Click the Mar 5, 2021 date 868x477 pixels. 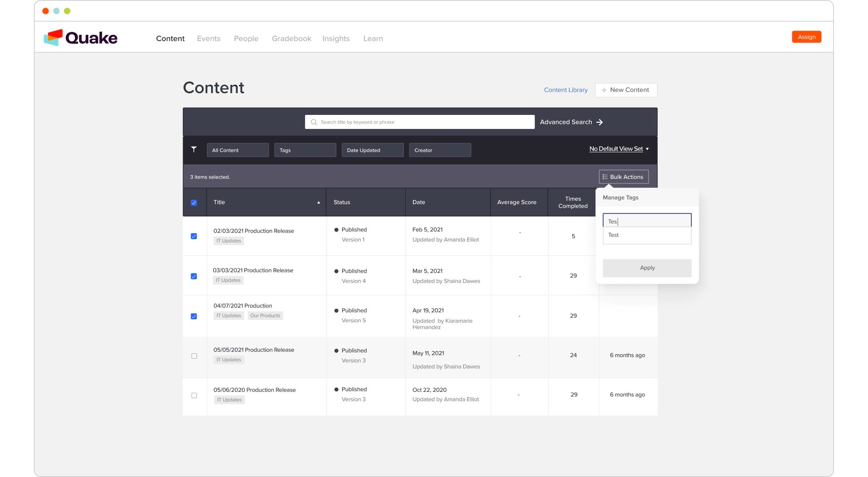[427, 271]
